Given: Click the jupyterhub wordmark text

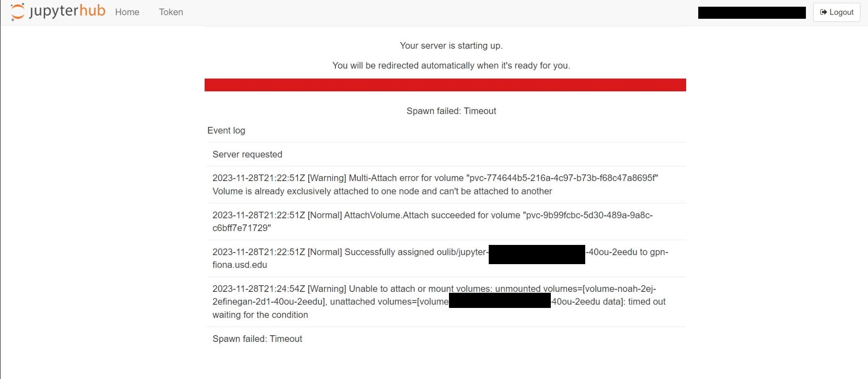Looking at the screenshot, I should point(67,11).
